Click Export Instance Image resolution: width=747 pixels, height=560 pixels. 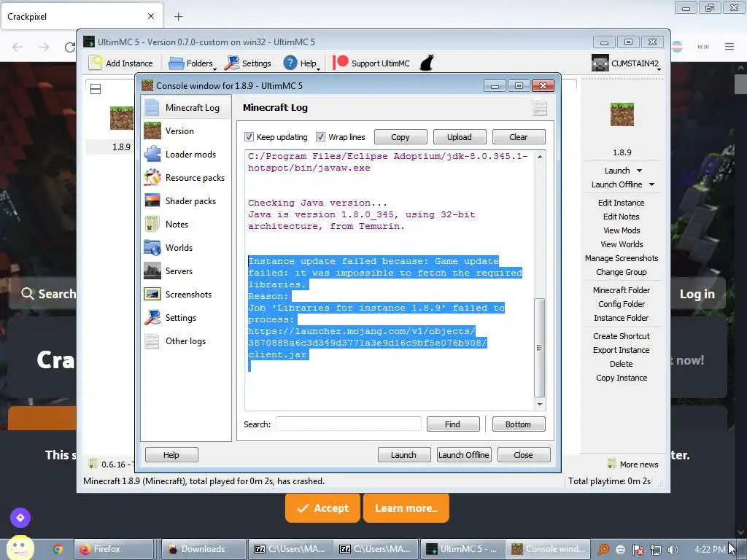(x=622, y=349)
